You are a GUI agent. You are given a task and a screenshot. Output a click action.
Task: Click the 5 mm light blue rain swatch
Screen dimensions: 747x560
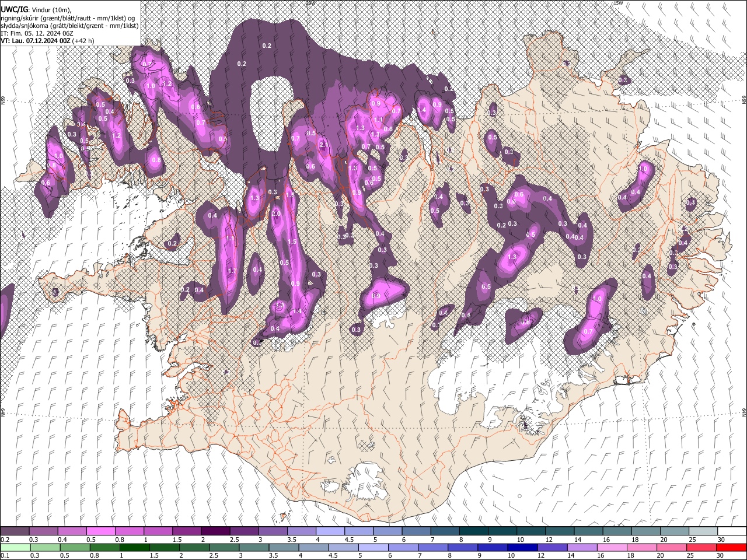pyautogui.click(x=373, y=547)
